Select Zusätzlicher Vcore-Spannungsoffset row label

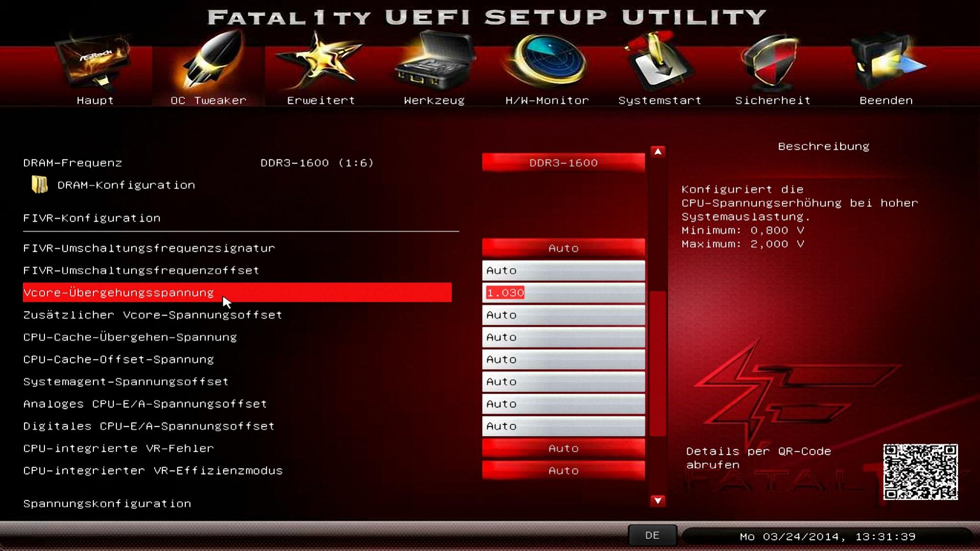pos(153,315)
